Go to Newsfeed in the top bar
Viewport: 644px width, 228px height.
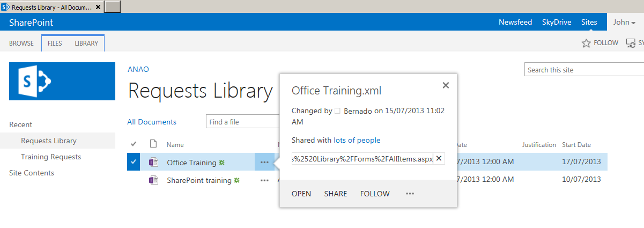[x=515, y=23]
